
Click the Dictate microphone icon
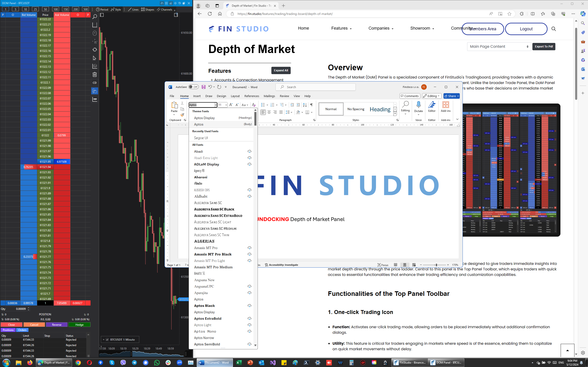click(418, 105)
